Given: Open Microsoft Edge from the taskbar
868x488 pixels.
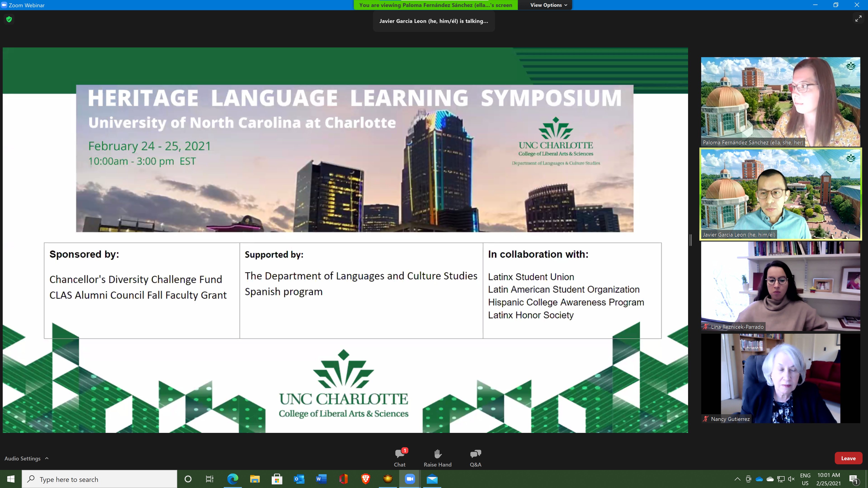Looking at the screenshot, I should 233,479.
